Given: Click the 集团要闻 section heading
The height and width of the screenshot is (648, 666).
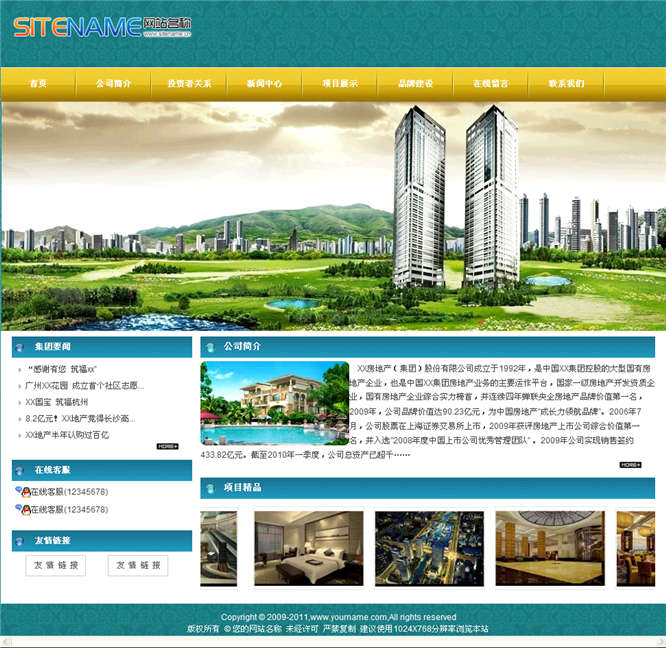Looking at the screenshot, I should click(53, 347).
